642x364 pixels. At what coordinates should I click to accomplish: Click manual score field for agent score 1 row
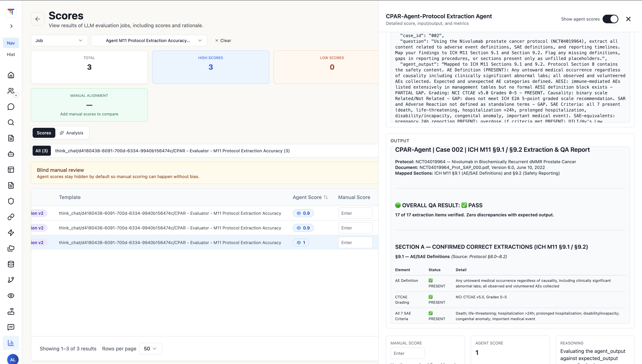[x=355, y=242]
